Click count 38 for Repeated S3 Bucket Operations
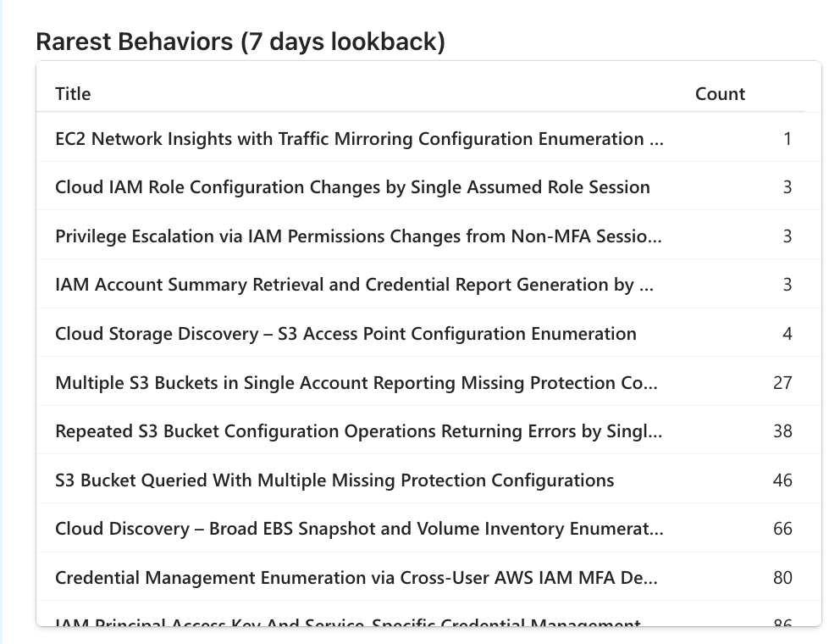Viewport: 840px width, 644px height. click(782, 431)
